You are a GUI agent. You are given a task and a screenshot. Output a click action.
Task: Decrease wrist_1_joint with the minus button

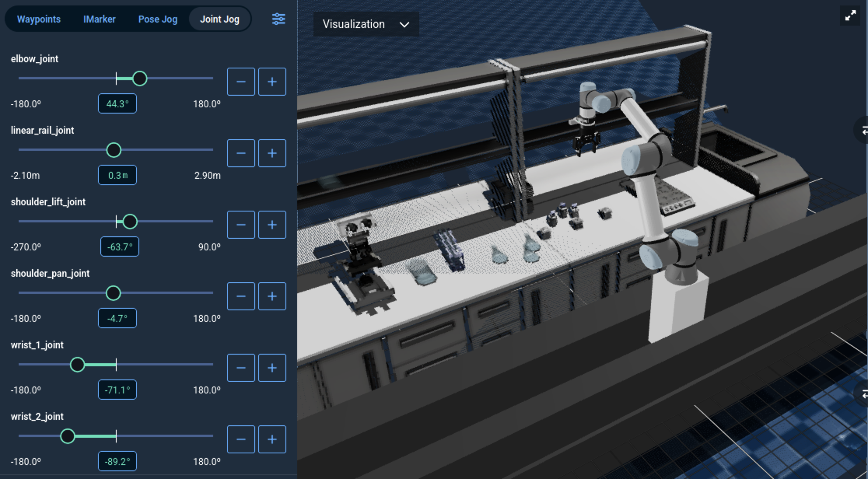pyautogui.click(x=241, y=368)
